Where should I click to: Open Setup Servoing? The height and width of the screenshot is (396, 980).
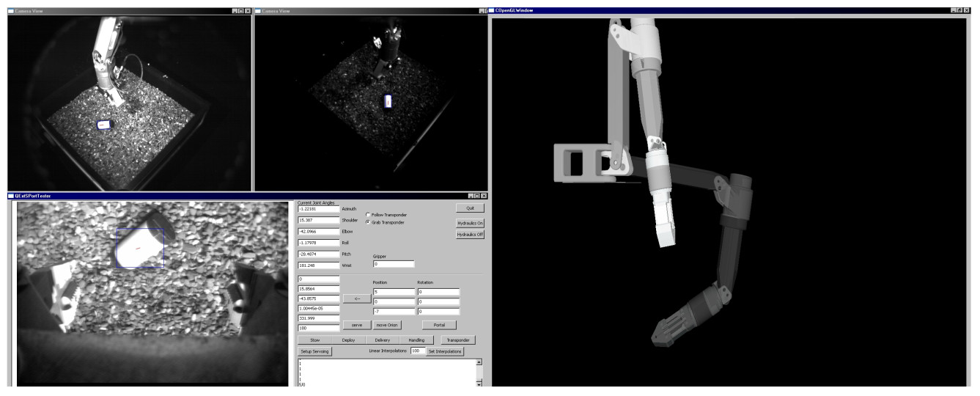coord(315,352)
